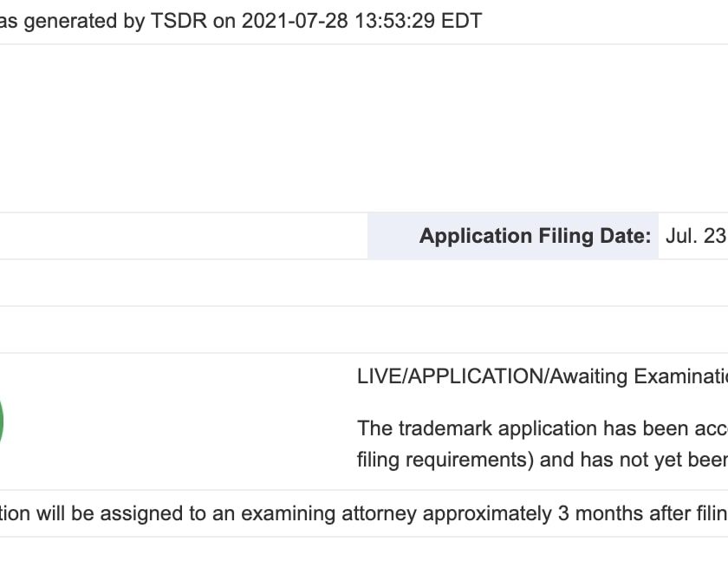Screen dimensions: 728x581
Task: Click the 'filing requirements)' text line
Action: [445, 460]
